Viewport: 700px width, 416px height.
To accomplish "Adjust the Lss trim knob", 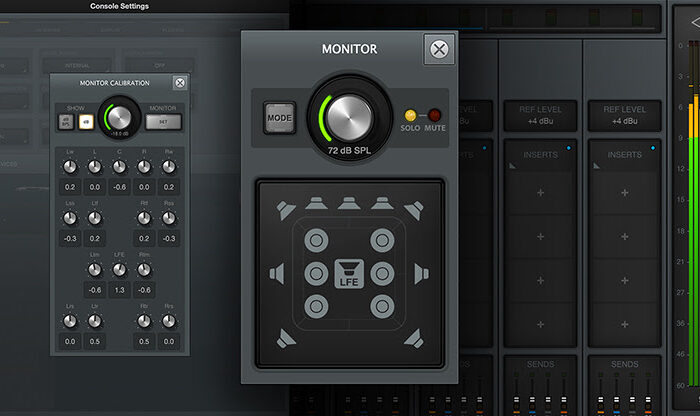I will click(70, 218).
